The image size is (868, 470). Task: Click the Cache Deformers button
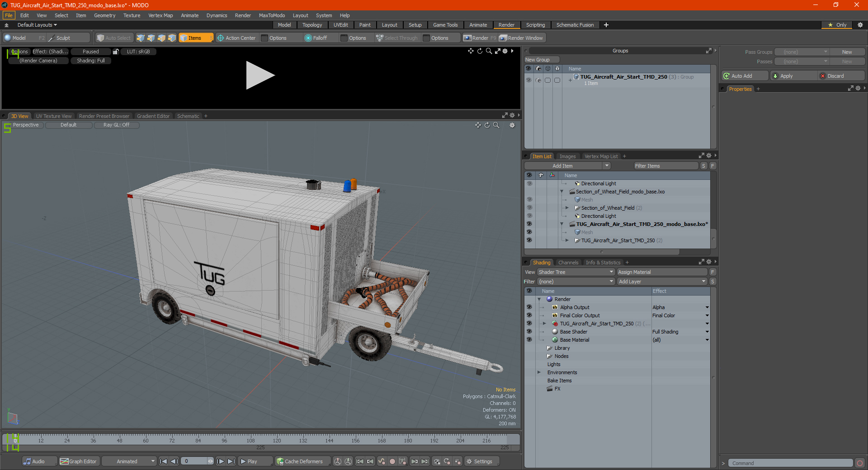pos(300,461)
